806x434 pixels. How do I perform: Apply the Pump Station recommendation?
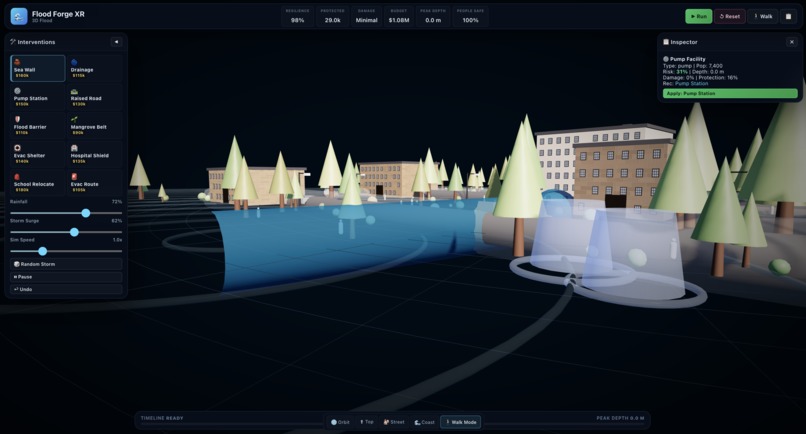[x=730, y=94]
